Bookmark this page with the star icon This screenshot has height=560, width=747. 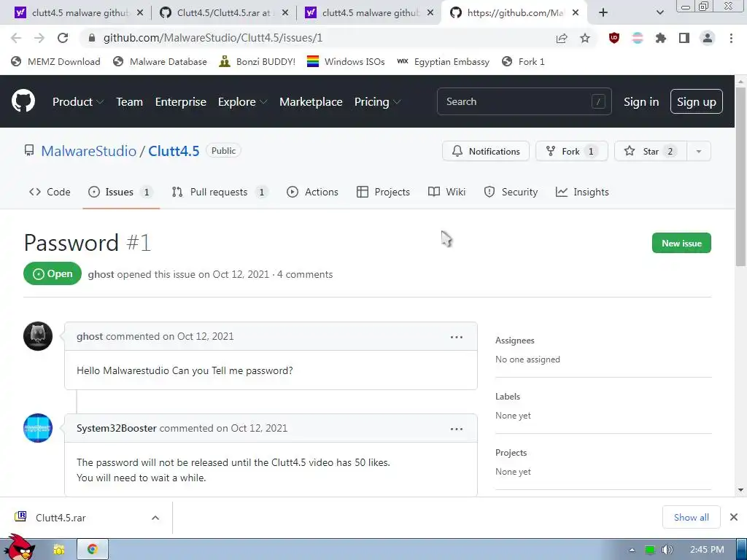585,38
